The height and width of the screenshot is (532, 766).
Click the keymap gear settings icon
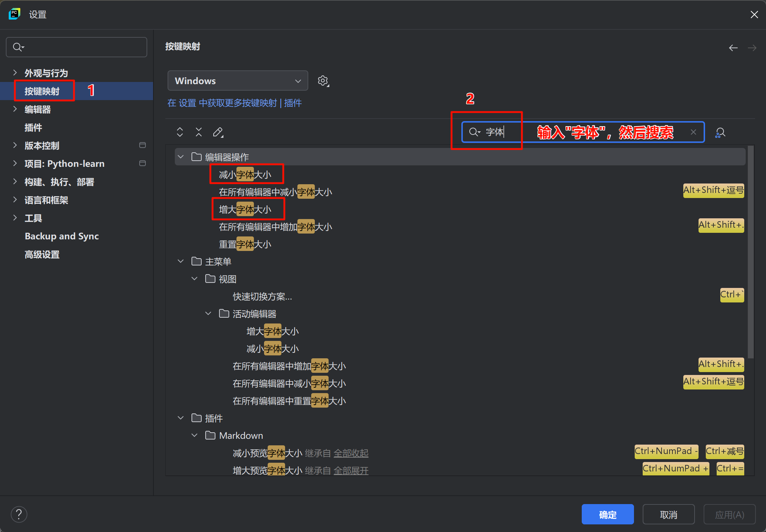coord(323,81)
